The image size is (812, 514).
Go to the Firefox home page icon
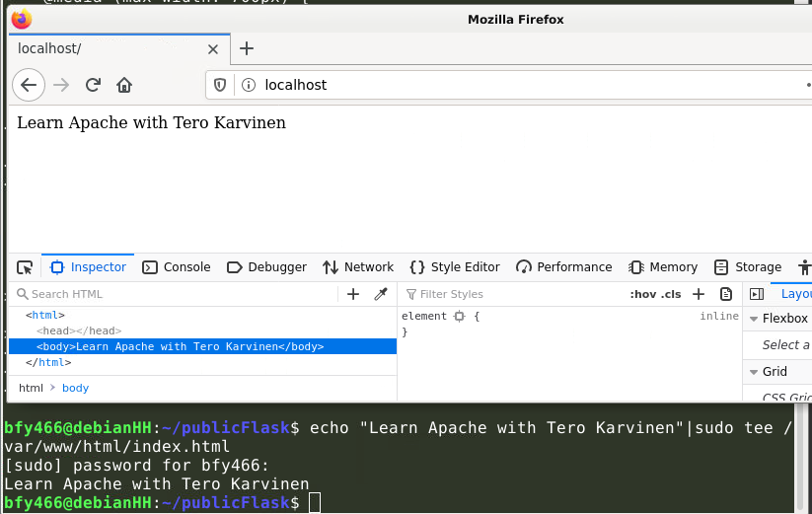[x=124, y=85]
